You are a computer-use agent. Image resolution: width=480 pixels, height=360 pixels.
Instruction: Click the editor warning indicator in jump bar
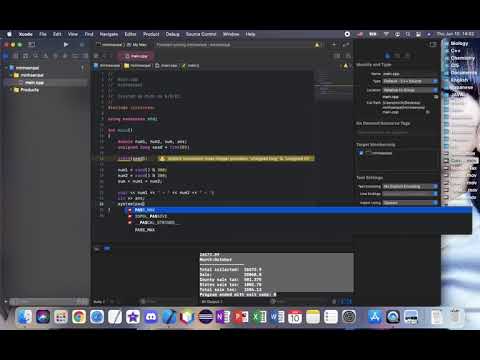346,66
